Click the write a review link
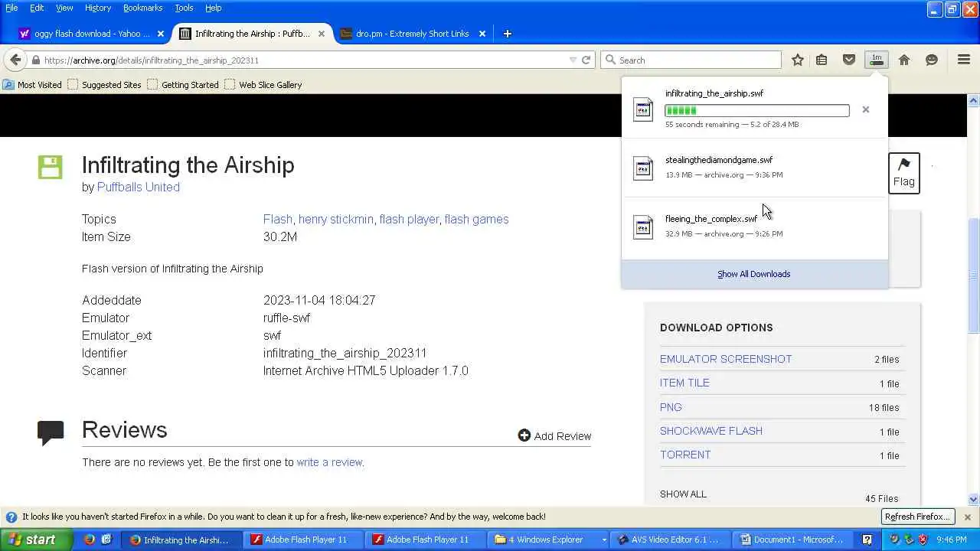Image resolution: width=980 pixels, height=551 pixels. tap(329, 462)
